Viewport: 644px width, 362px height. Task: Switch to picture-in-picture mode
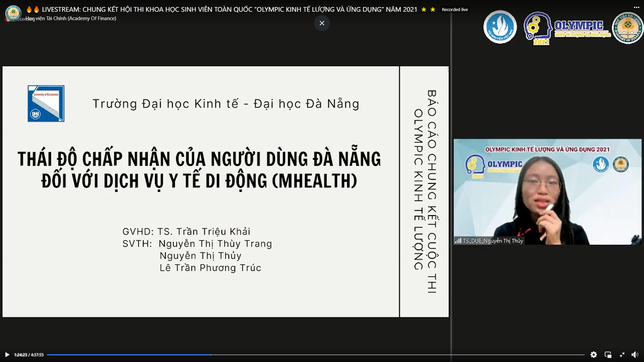tap(608, 355)
